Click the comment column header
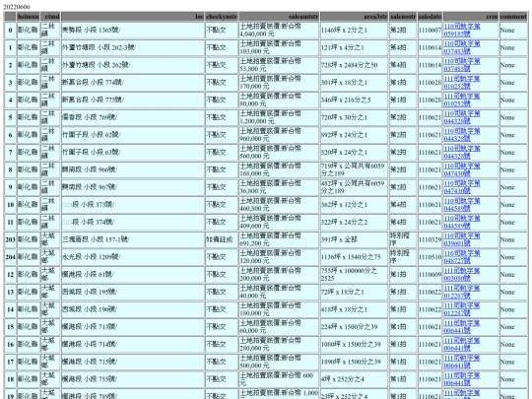 pos(513,17)
